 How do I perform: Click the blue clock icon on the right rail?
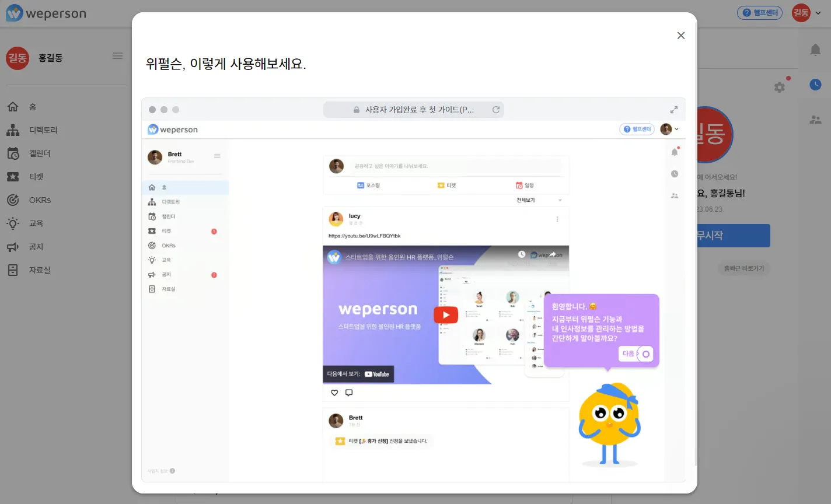pos(816,85)
